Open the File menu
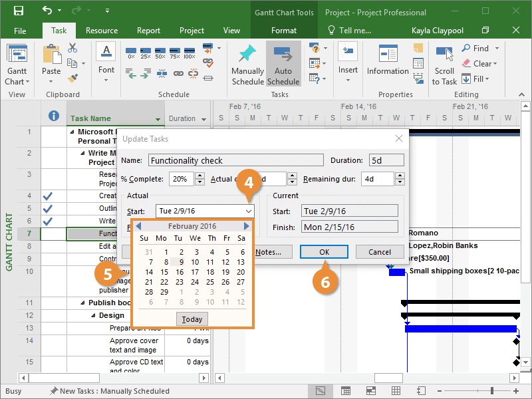Viewport: 532px width, 399px height. tap(20, 31)
